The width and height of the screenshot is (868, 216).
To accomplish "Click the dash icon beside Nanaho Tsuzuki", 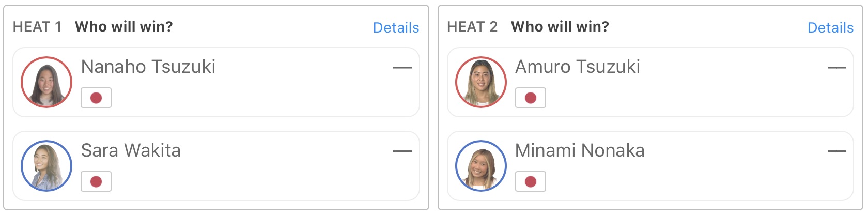I will (402, 67).
